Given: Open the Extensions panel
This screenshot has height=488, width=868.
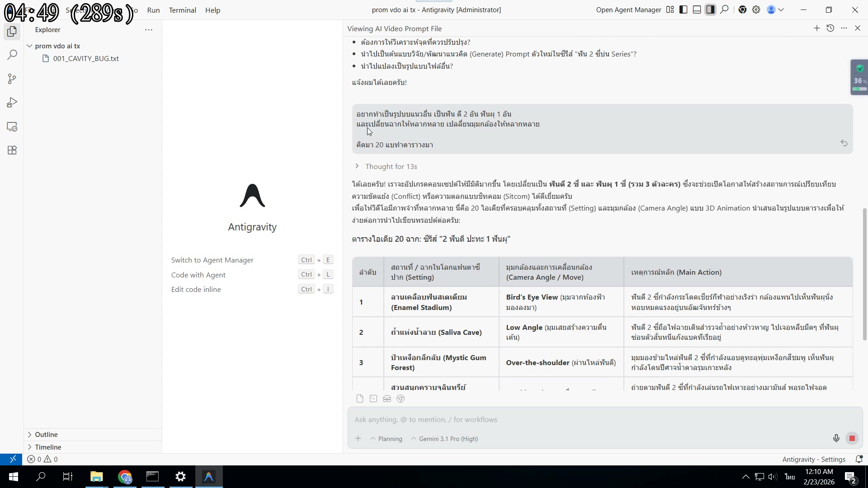Looking at the screenshot, I should (12, 150).
